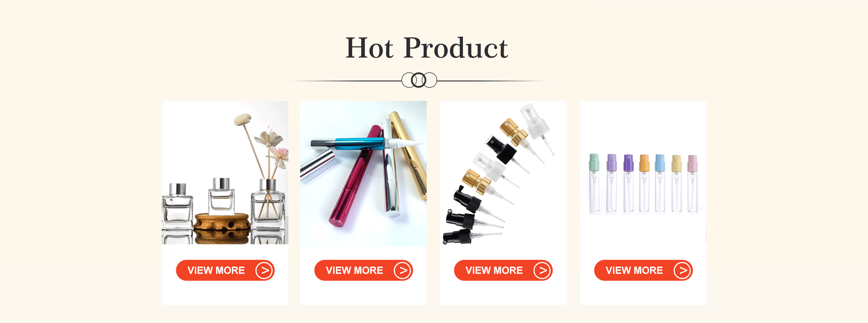Viewport: 868px width, 323px height.
Task: Click arrow icon on reed diffuser View More
Action: 264,271
